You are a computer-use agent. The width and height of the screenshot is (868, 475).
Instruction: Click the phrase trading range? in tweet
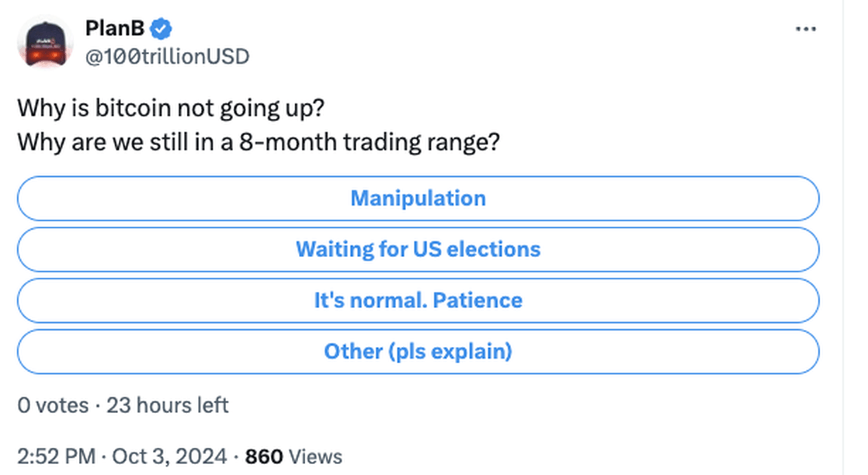422,143
